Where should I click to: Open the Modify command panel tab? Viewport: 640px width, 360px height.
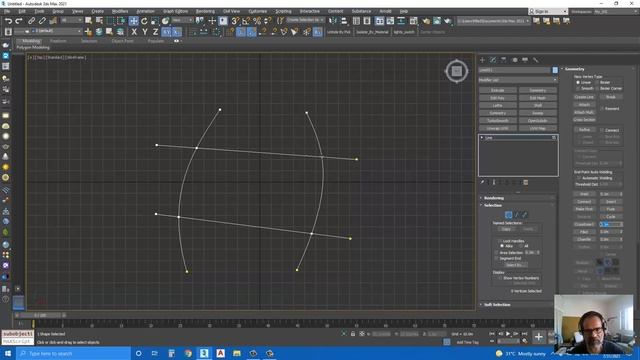493,60
